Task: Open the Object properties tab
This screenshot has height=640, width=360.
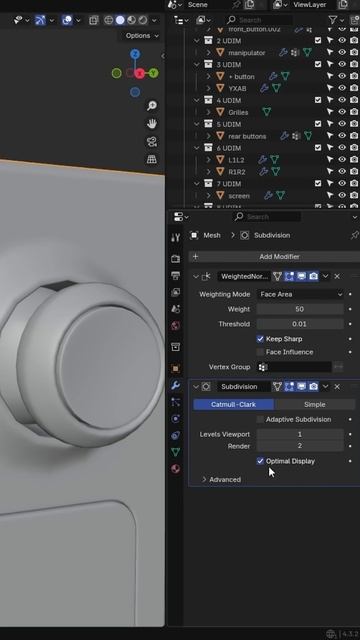Action: point(176,369)
